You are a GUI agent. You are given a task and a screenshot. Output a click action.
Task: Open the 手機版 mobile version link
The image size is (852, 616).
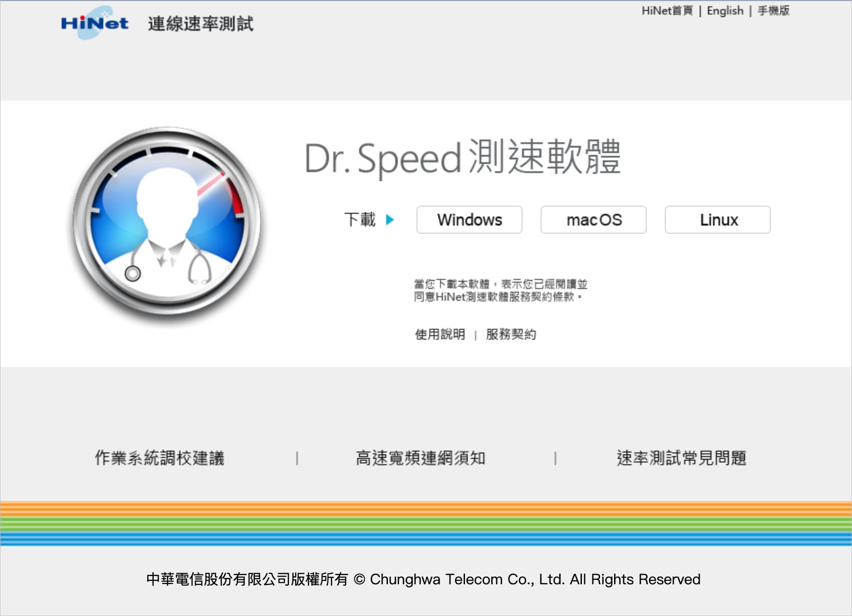[774, 10]
